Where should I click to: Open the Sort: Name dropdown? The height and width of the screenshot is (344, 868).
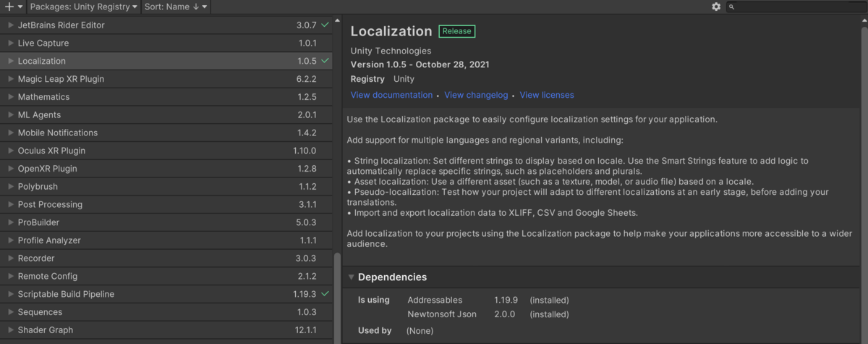click(x=177, y=7)
